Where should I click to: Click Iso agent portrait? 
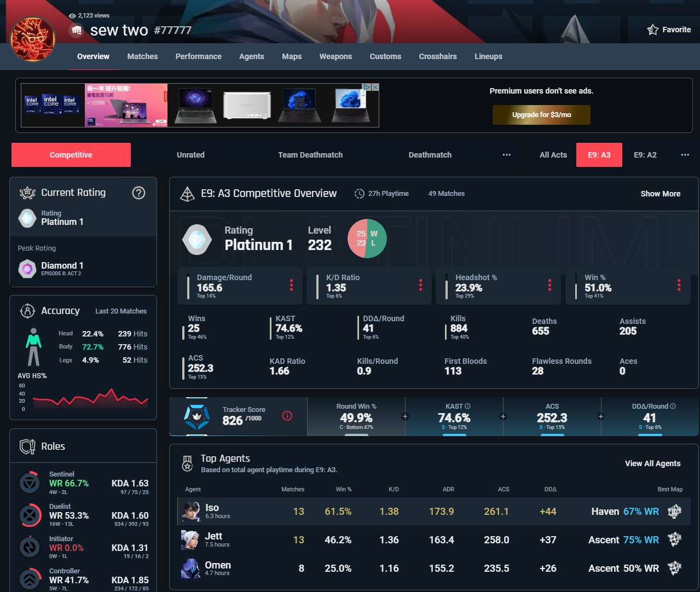(191, 512)
